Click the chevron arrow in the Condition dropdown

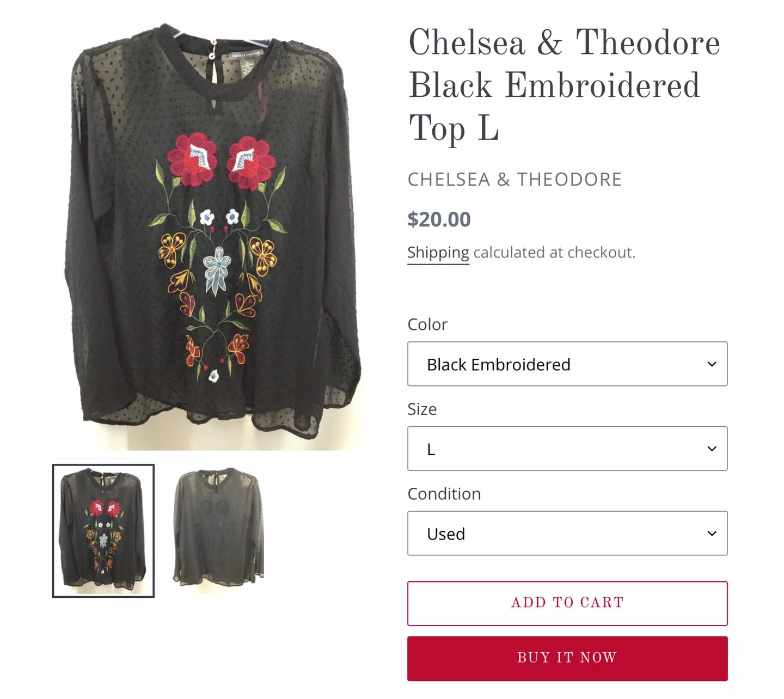pos(712,534)
